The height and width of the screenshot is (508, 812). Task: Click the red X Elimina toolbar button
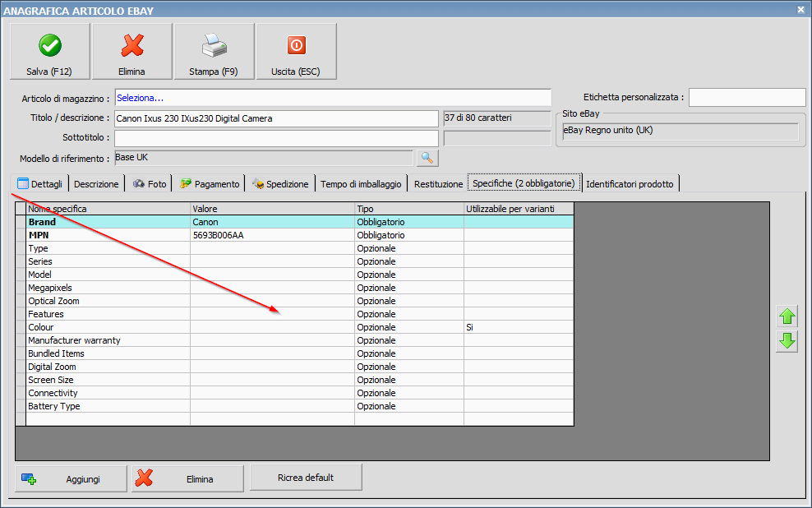[131, 51]
